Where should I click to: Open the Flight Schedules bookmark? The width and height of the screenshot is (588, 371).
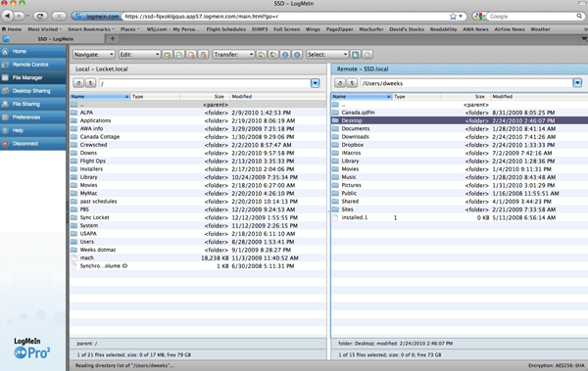[x=225, y=29]
